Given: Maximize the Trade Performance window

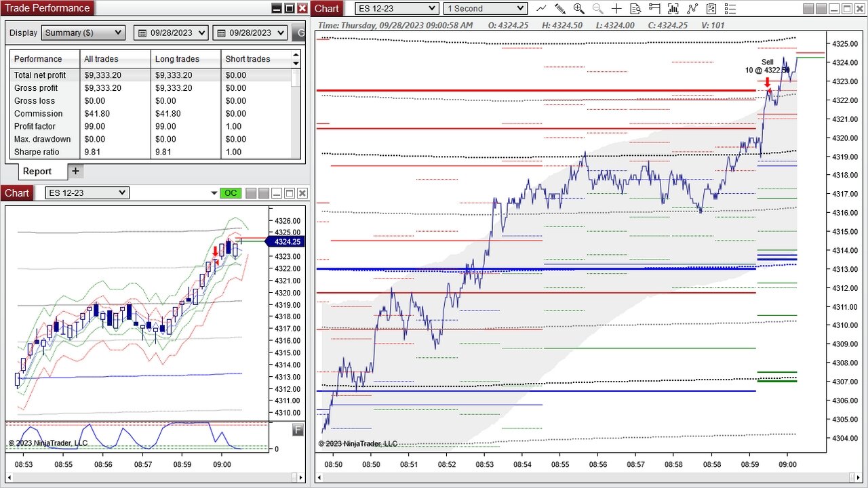Looking at the screenshot, I should (x=290, y=8).
